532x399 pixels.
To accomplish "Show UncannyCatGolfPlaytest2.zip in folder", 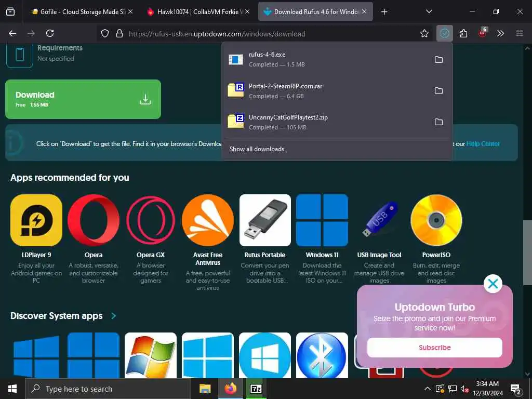I will pos(438,122).
